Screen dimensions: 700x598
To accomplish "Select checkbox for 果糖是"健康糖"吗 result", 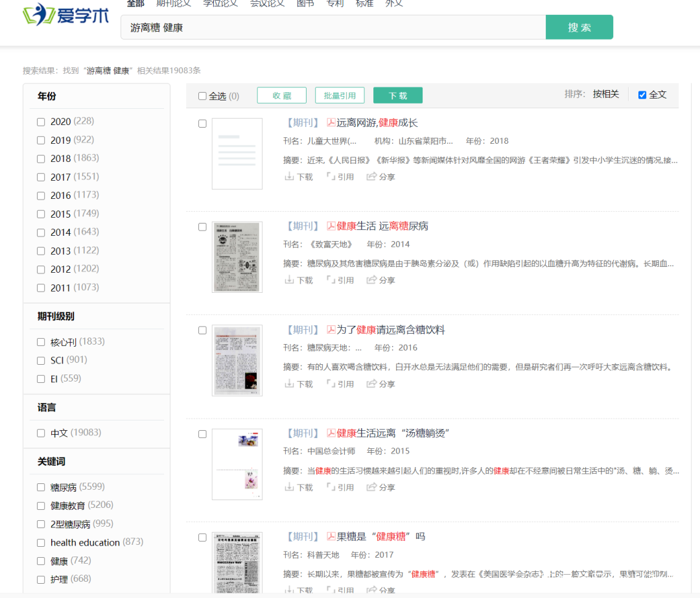I will (x=202, y=538).
